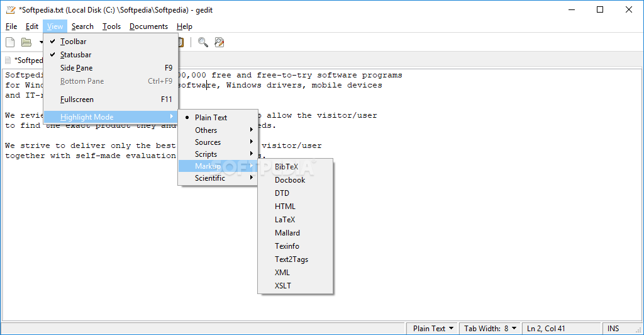Expand the Scientific highlight submenu
Viewport: 644px width, 335px height.
coord(218,178)
